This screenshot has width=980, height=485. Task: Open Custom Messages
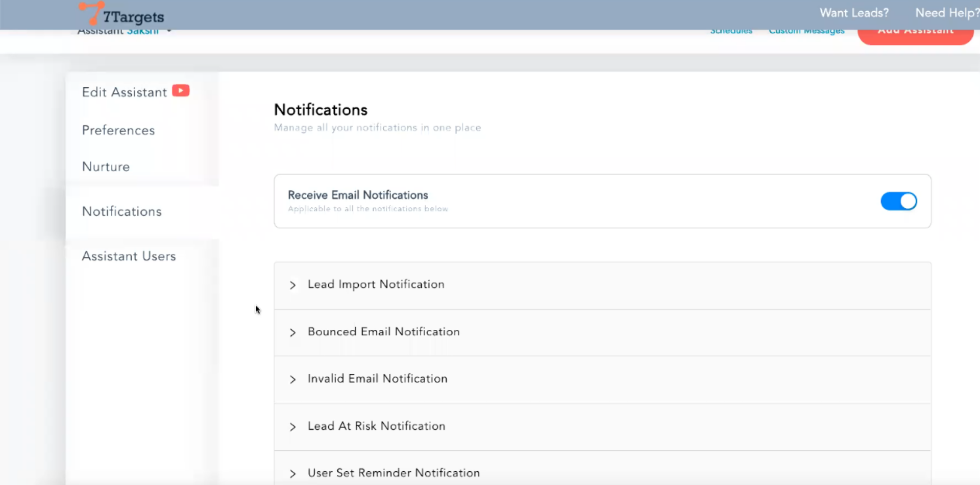click(x=806, y=32)
